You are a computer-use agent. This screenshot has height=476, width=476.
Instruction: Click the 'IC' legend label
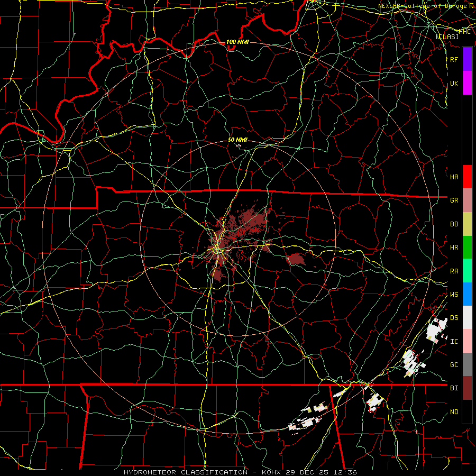click(454, 342)
